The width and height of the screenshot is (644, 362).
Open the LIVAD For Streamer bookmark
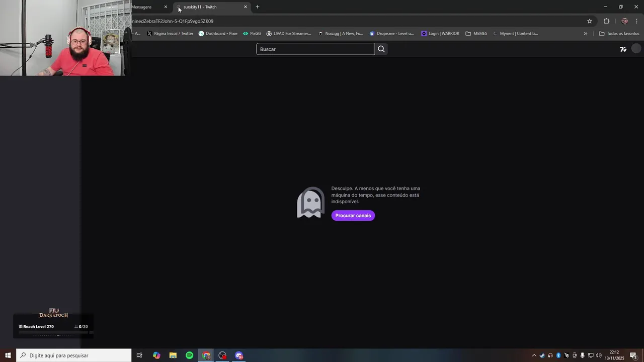point(289,34)
